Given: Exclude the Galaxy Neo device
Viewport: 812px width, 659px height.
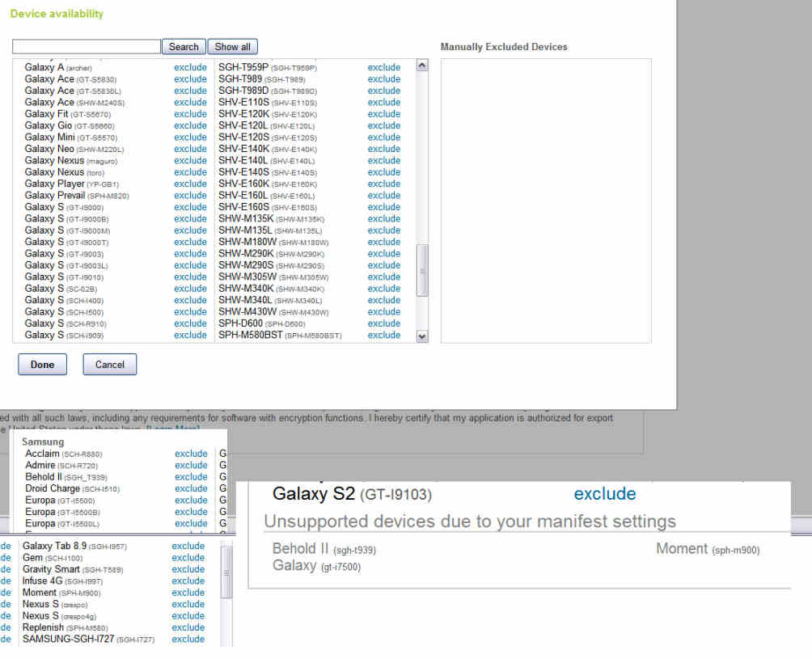Looking at the screenshot, I should point(191,149).
